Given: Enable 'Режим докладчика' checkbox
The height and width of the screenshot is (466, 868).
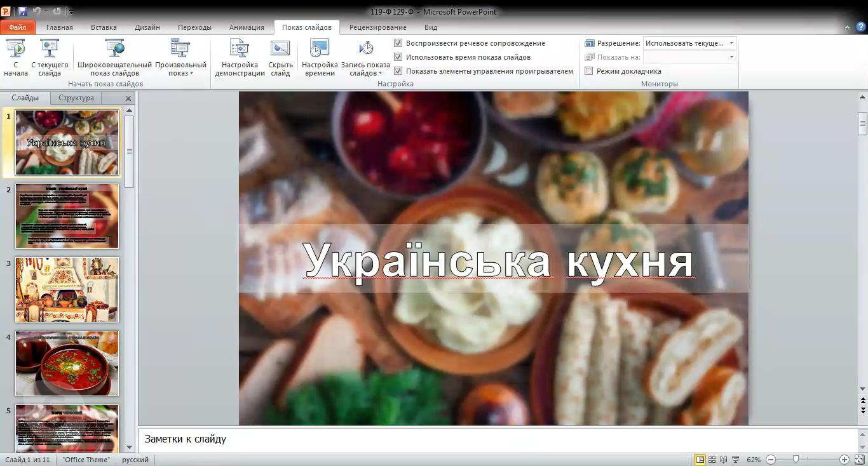Looking at the screenshot, I should [x=589, y=71].
